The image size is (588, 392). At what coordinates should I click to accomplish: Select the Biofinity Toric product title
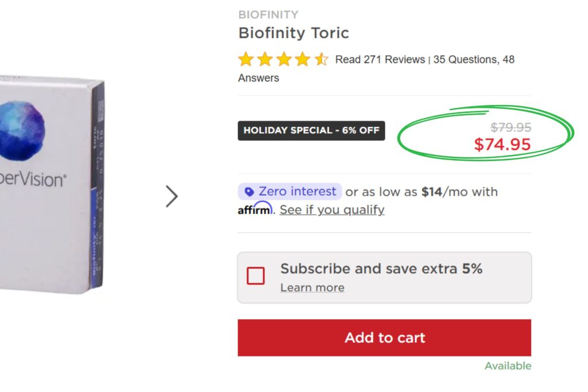pos(293,33)
